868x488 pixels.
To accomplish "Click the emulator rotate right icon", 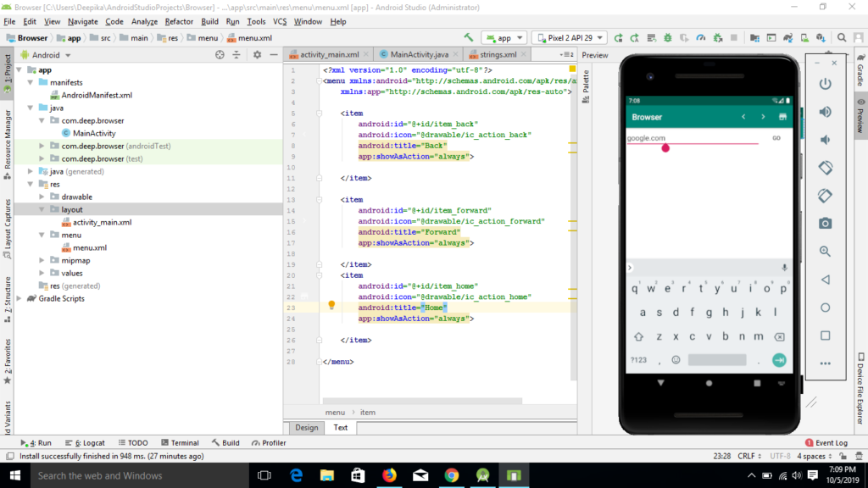I will (x=826, y=196).
